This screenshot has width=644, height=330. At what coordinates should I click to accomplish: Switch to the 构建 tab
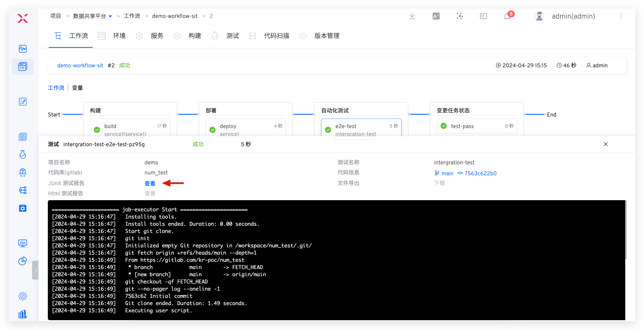tap(187, 36)
